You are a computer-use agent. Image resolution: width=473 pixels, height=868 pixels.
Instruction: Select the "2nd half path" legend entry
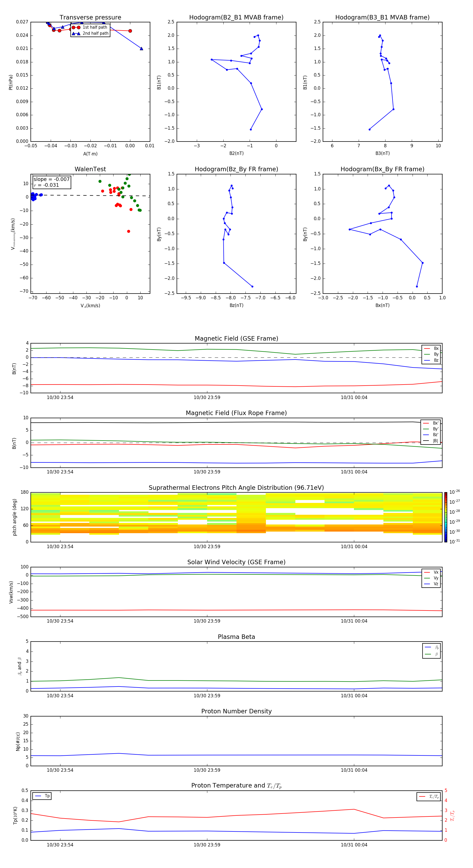click(x=90, y=33)
